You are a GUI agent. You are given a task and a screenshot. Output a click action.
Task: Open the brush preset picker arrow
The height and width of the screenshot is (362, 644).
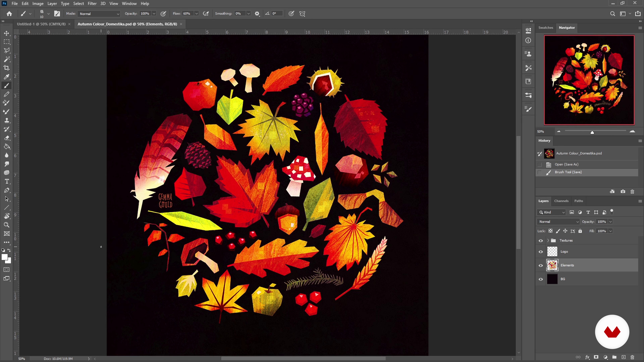click(x=48, y=14)
